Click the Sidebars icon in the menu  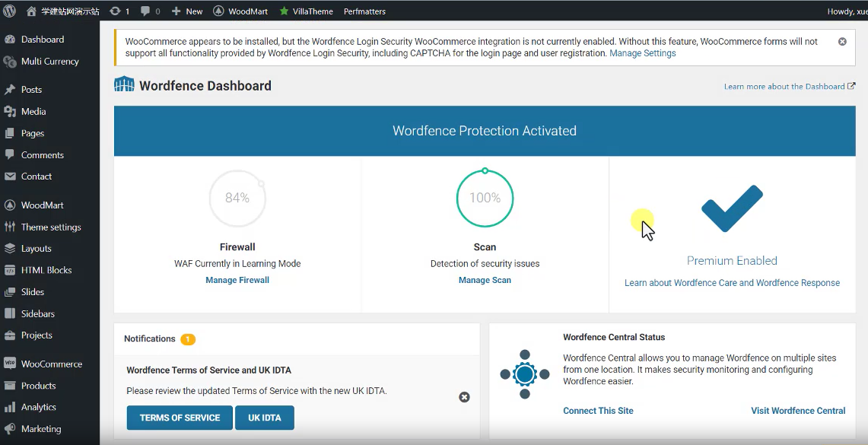[x=10, y=314]
